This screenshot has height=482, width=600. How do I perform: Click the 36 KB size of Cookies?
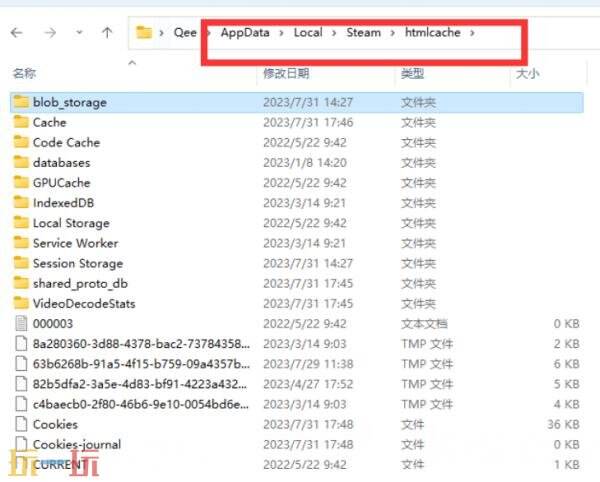tap(563, 424)
